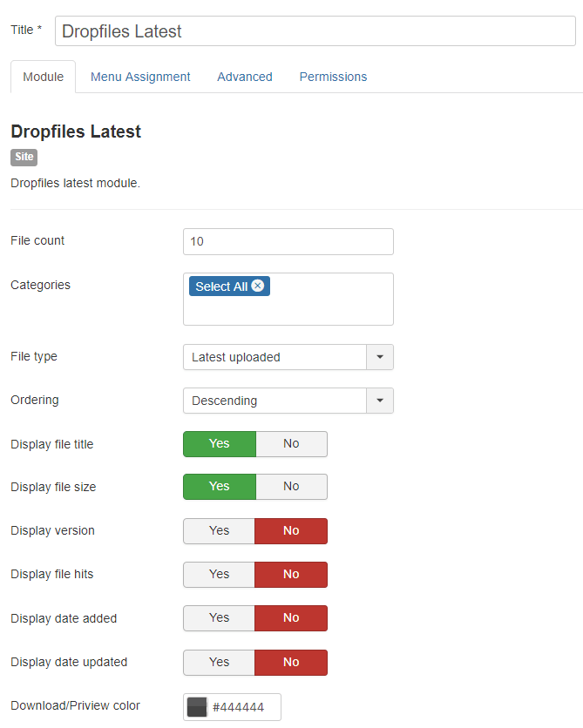Go to the Permissions tab
Screen dimensions: 583x728
coord(333,77)
